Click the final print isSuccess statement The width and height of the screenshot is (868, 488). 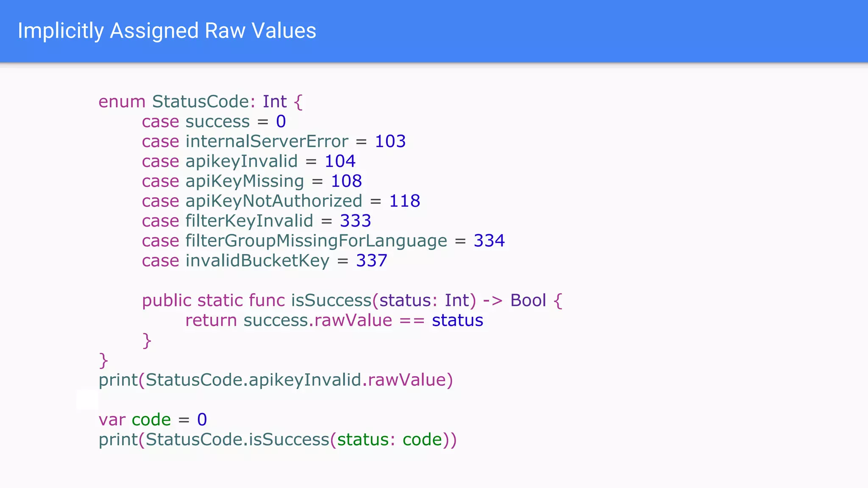point(278,440)
